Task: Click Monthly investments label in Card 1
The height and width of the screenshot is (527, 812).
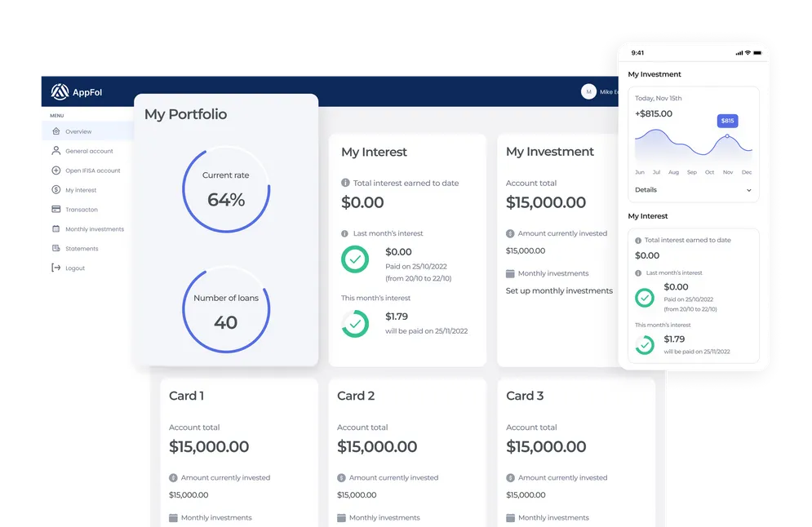Action: click(x=216, y=518)
